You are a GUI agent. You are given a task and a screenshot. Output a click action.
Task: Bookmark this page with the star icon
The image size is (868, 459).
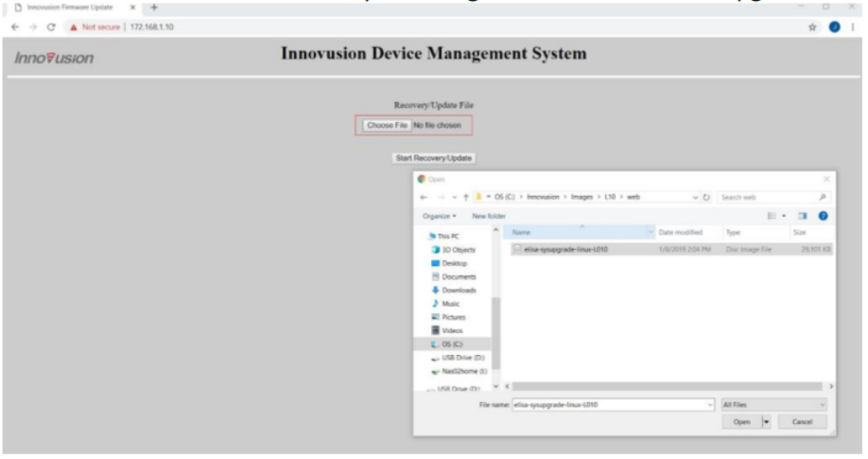(x=812, y=26)
